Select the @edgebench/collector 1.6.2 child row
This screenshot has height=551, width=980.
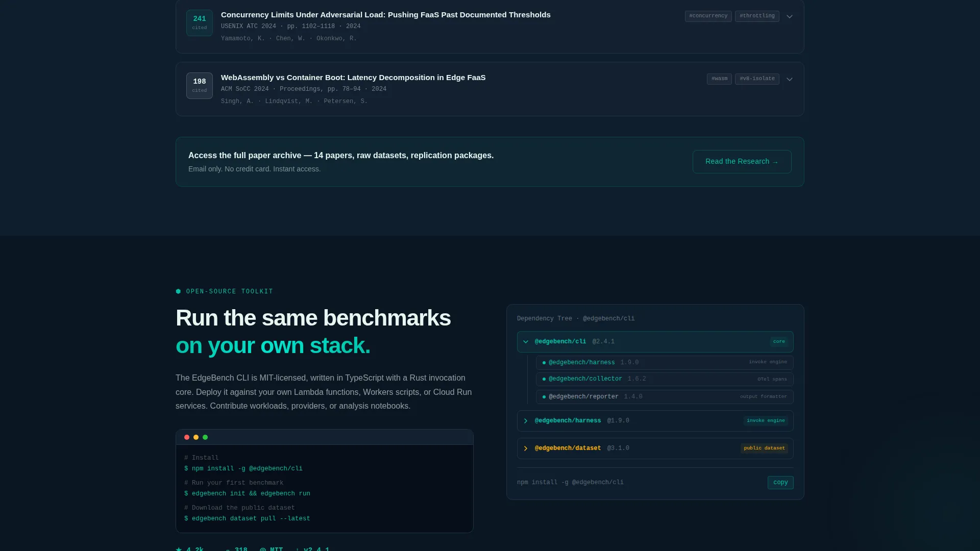coord(665,379)
